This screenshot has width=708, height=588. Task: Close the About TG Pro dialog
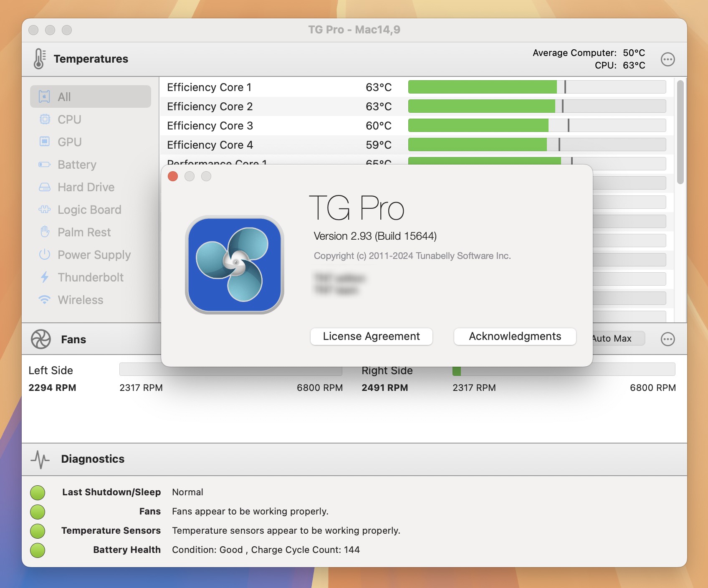coord(173,176)
